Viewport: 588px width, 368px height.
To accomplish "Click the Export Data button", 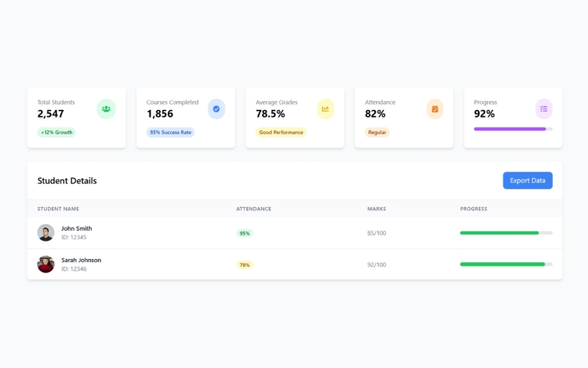I will click(x=528, y=180).
